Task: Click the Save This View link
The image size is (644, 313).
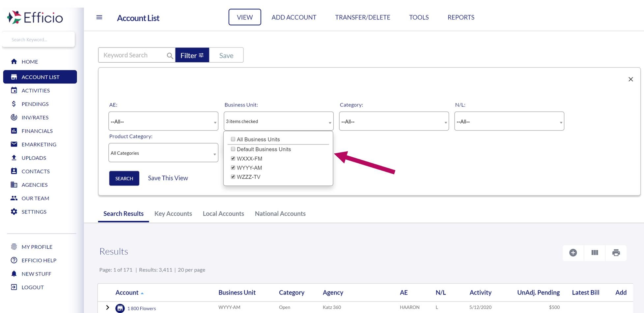Action: [168, 178]
